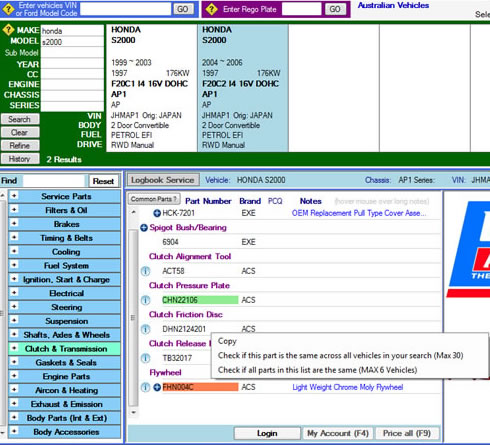Click the parts list down scroll arrow

click(x=133, y=412)
